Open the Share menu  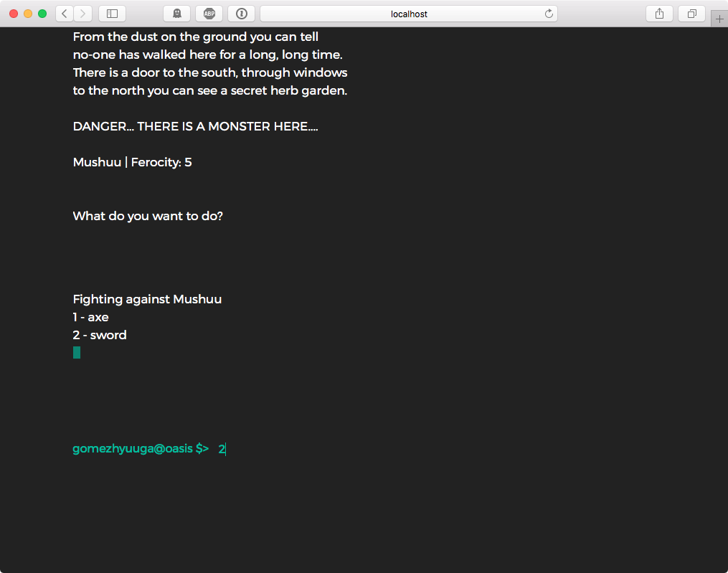(x=659, y=14)
